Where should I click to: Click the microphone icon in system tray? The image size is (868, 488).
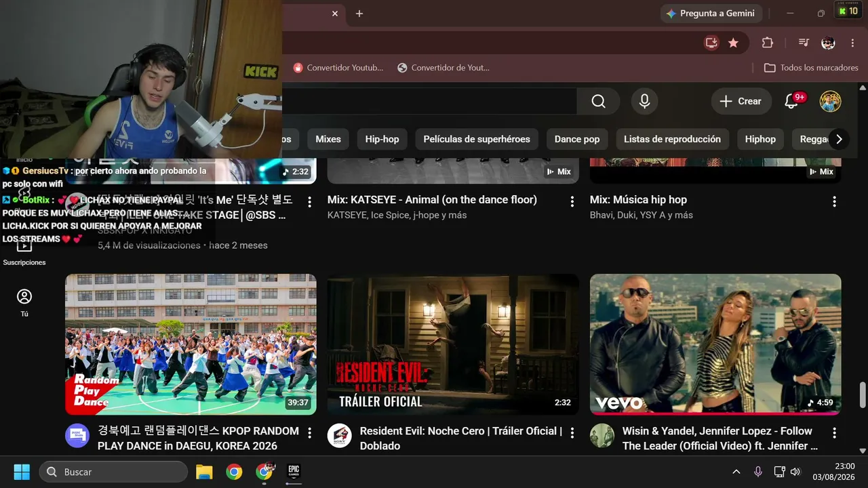coord(758,472)
